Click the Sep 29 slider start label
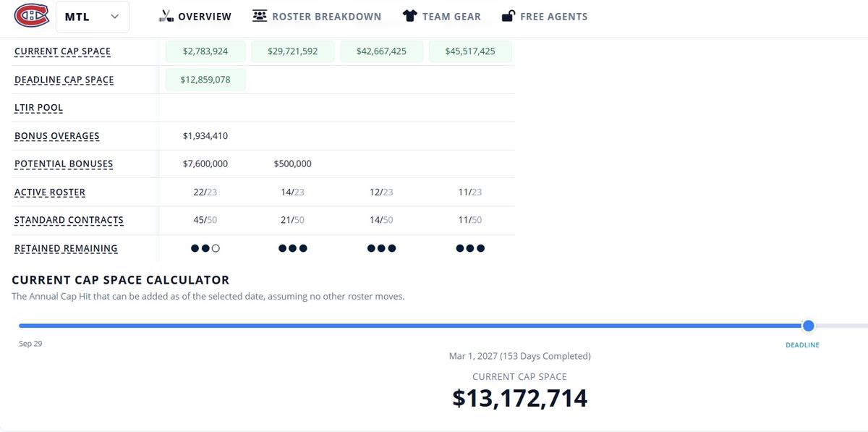The width and height of the screenshot is (868, 432). [30, 344]
